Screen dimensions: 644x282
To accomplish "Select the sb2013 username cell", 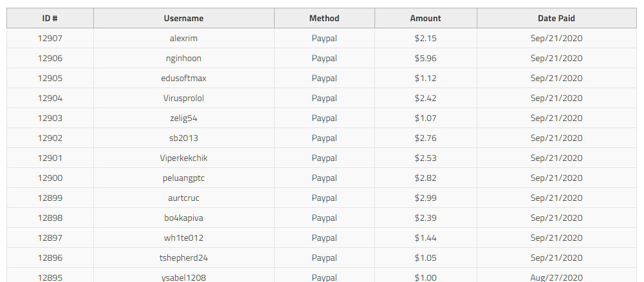I will pyautogui.click(x=183, y=138).
